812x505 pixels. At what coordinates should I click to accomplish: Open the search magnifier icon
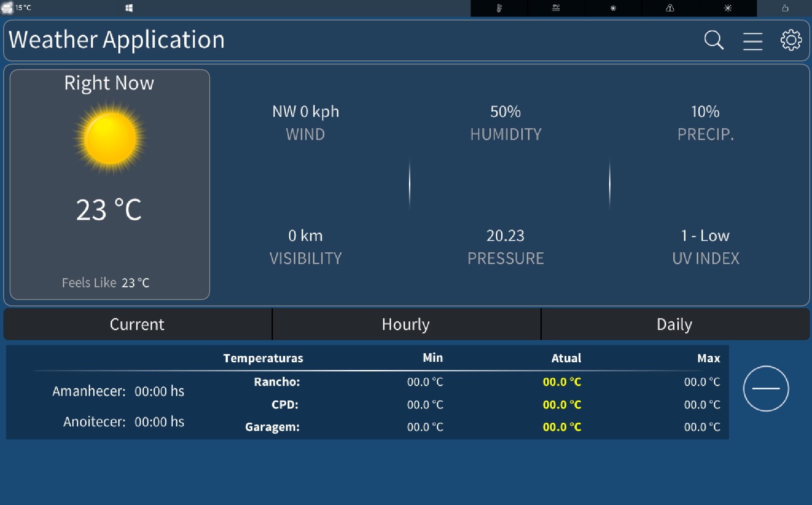pos(713,40)
